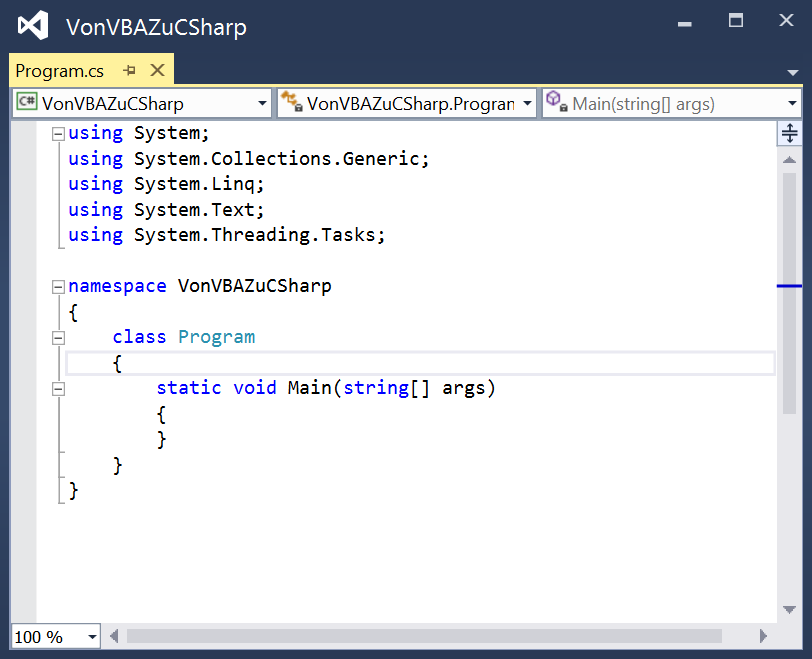Open the VonVBAZuCSharp project dropdown

click(x=262, y=103)
